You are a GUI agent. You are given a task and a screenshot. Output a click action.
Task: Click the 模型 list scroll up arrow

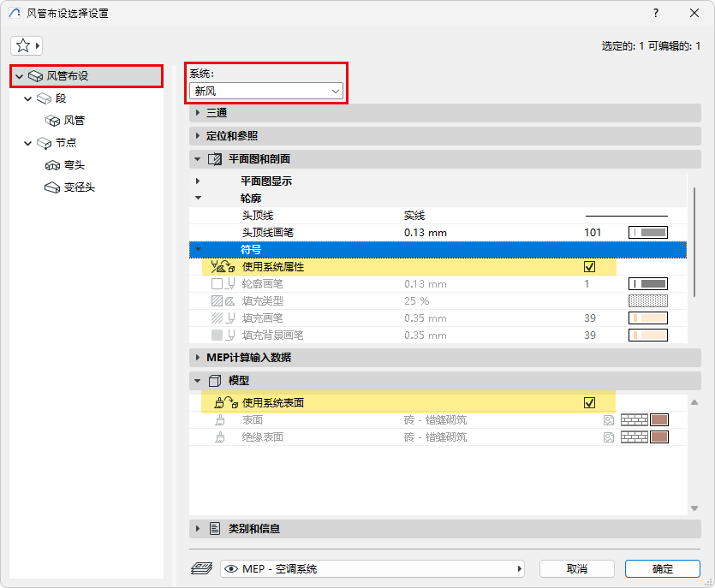tap(694, 402)
